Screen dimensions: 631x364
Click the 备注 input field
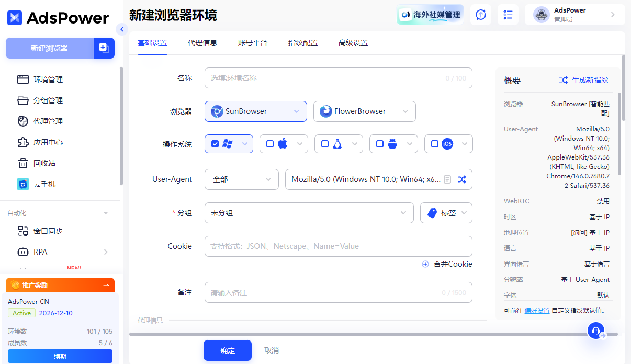tap(339, 292)
